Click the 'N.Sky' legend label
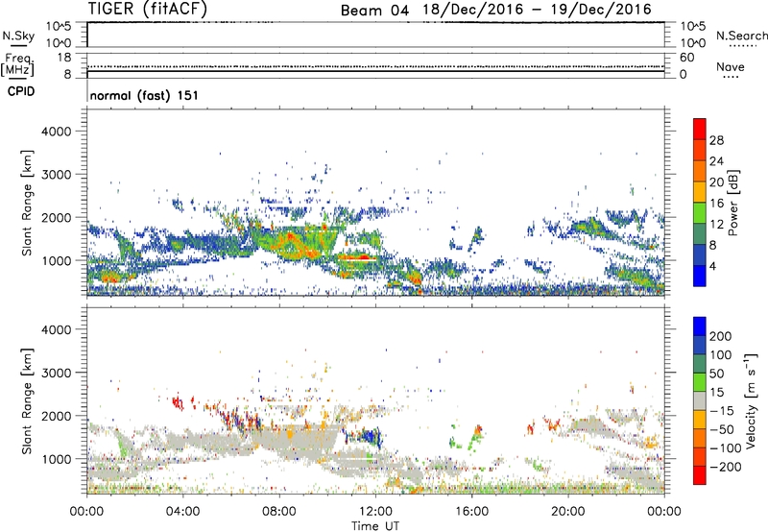The image size is (768, 532). click(x=18, y=36)
